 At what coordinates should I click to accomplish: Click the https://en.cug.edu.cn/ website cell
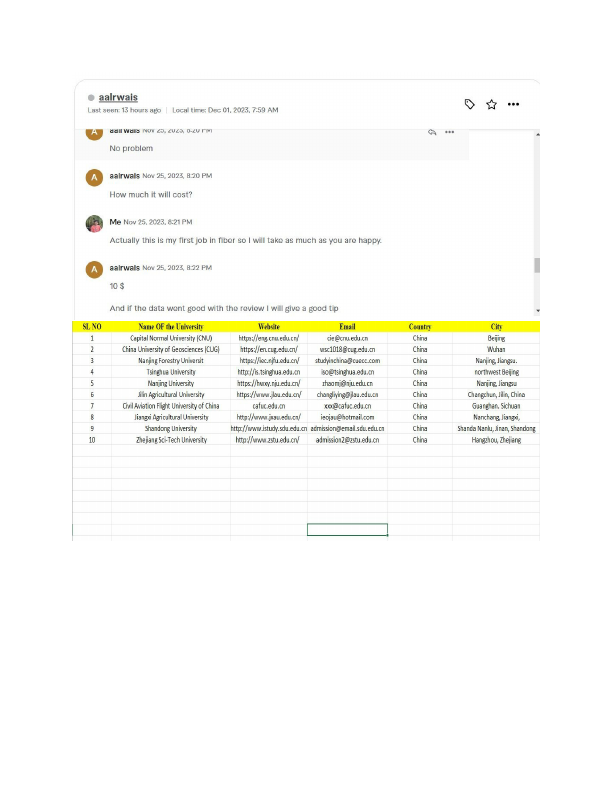pos(269,349)
